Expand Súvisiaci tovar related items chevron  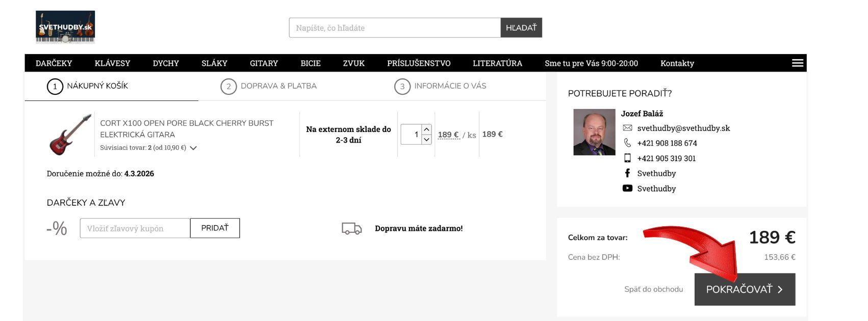193,148
